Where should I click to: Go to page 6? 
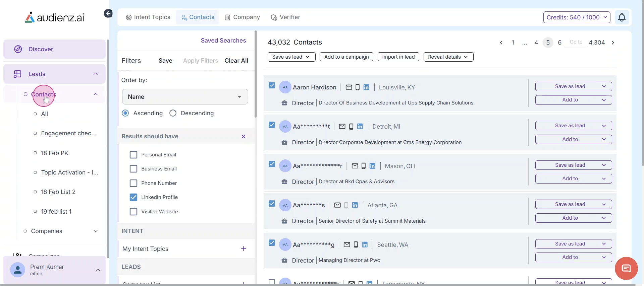560,43
